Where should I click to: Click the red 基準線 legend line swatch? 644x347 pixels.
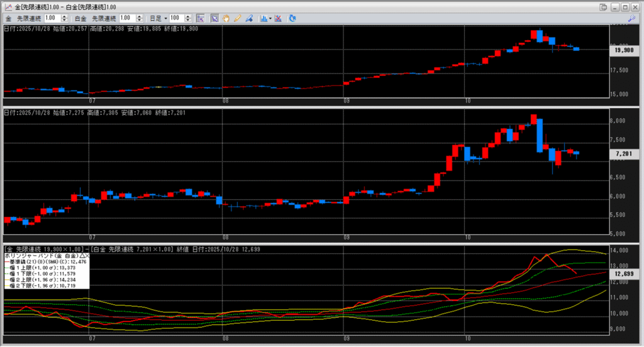[x=7, y=262]
